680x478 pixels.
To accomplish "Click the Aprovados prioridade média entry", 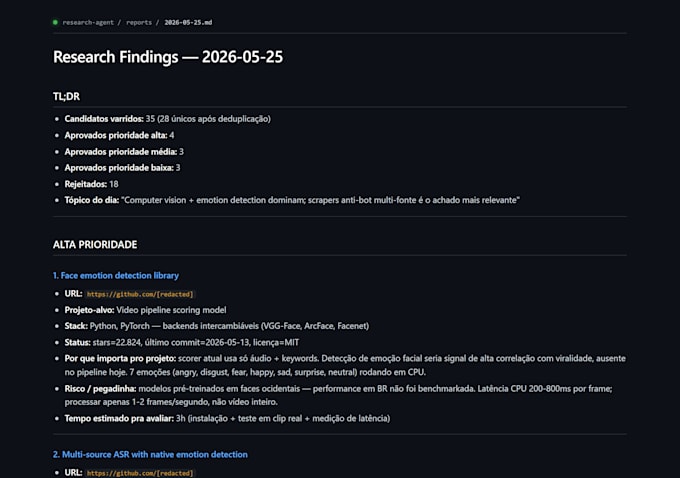I will pos(124,152).
